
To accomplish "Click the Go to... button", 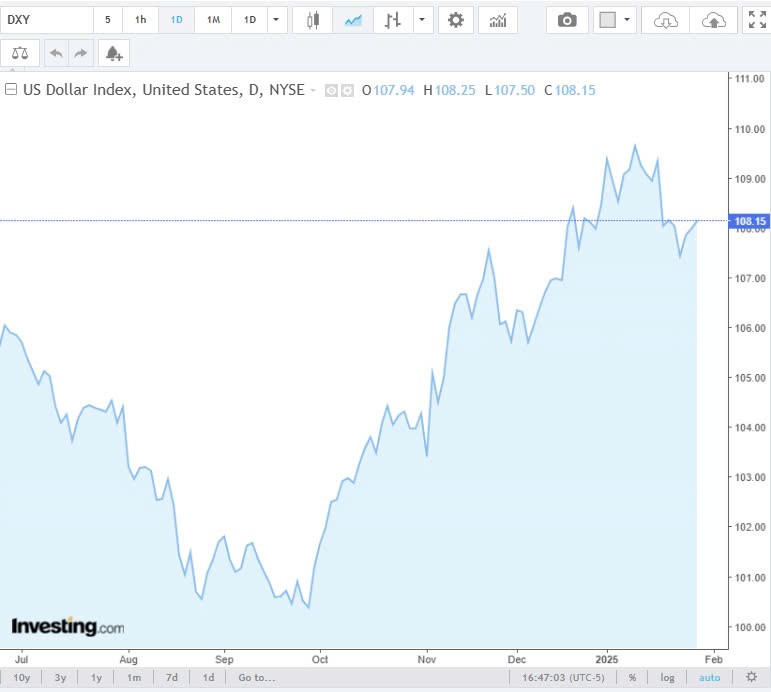I will [256, 677].
